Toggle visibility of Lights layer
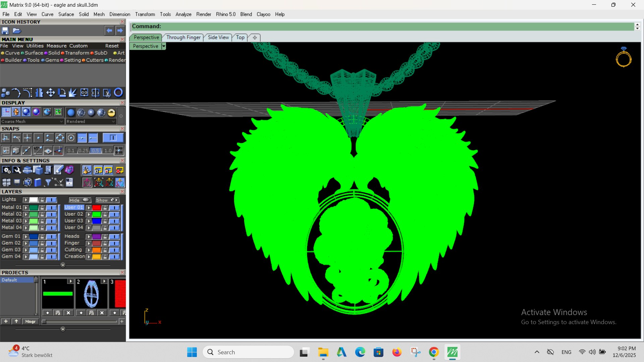 point(51,200)
